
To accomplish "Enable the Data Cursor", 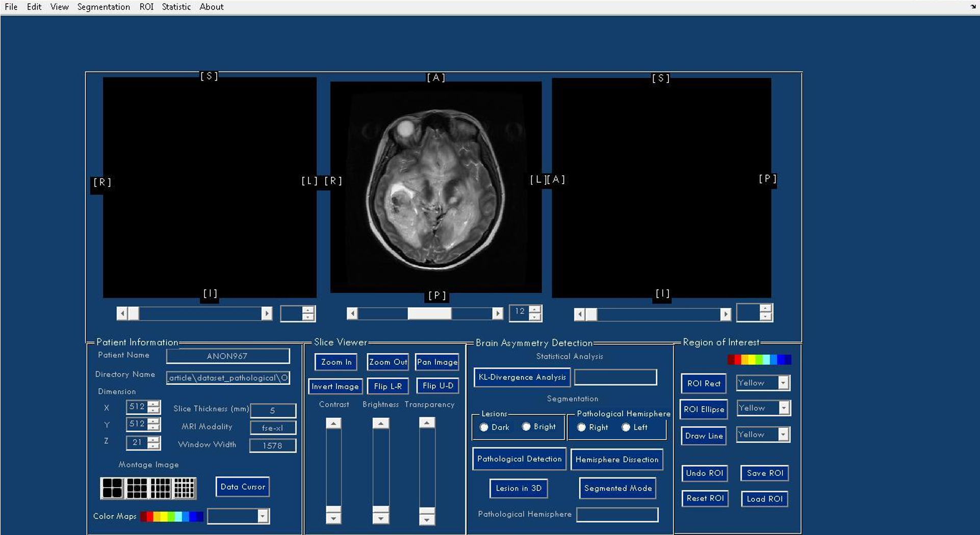I will pyautogui.click(x=243, y=487).
